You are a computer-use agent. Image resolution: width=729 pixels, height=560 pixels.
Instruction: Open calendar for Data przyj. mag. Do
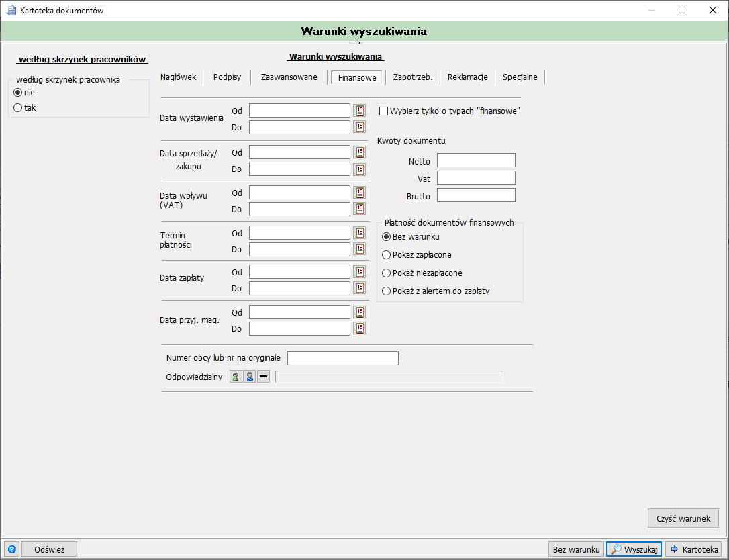coord(359,328)
